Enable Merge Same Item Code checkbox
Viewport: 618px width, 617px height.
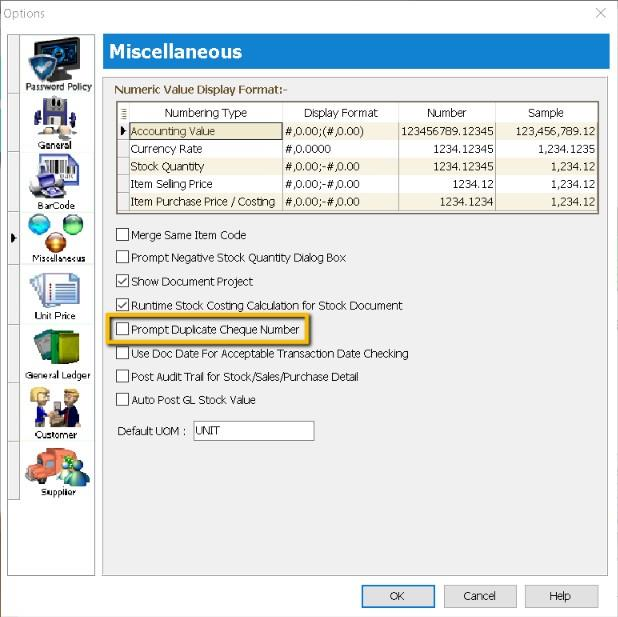pyautogui.click(x=123, y=235)
